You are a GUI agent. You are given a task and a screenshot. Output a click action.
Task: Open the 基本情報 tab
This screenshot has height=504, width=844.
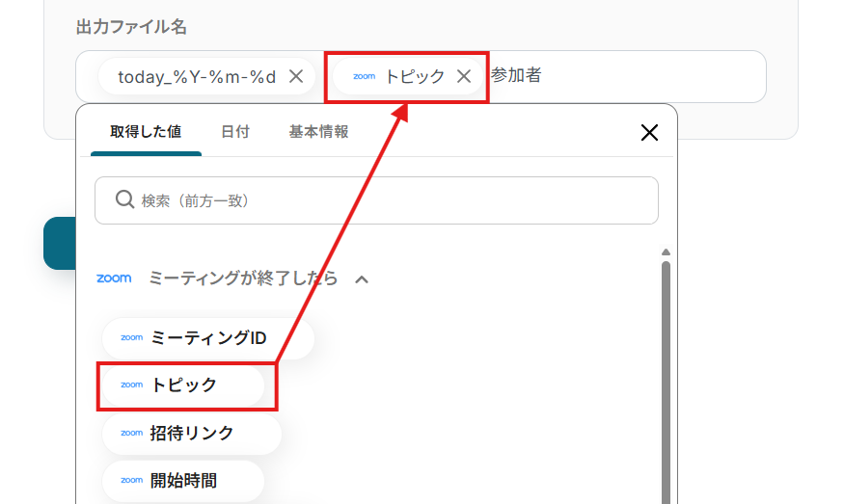pyautogui.click(x=318, y=132)
